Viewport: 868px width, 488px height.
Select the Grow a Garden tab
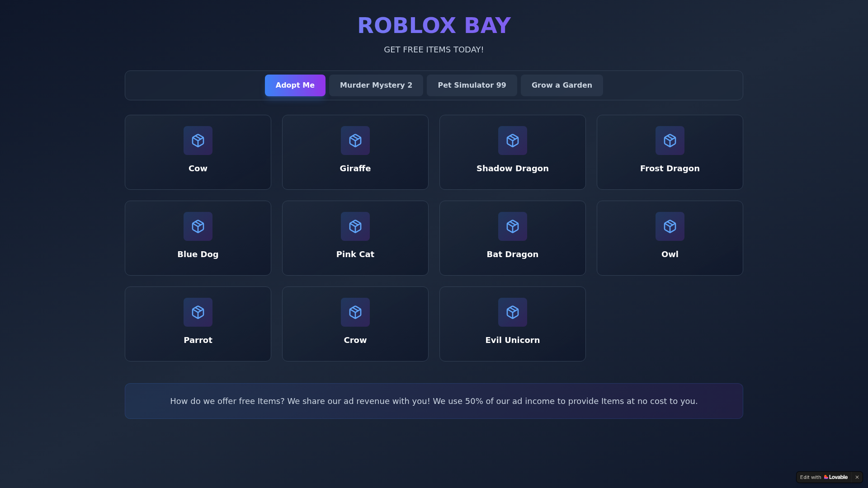[562, 85]
